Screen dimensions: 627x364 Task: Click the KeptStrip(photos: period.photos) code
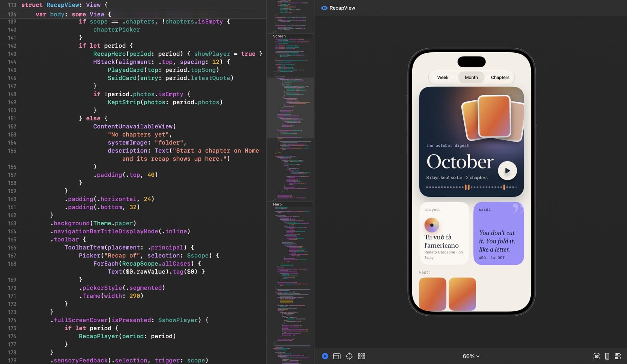pos(165,102)
